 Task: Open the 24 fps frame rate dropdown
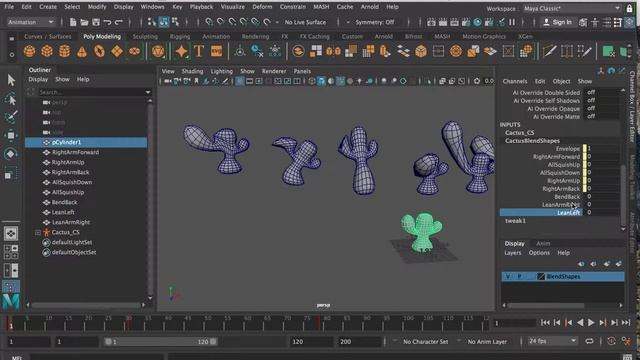coord(552,341)
